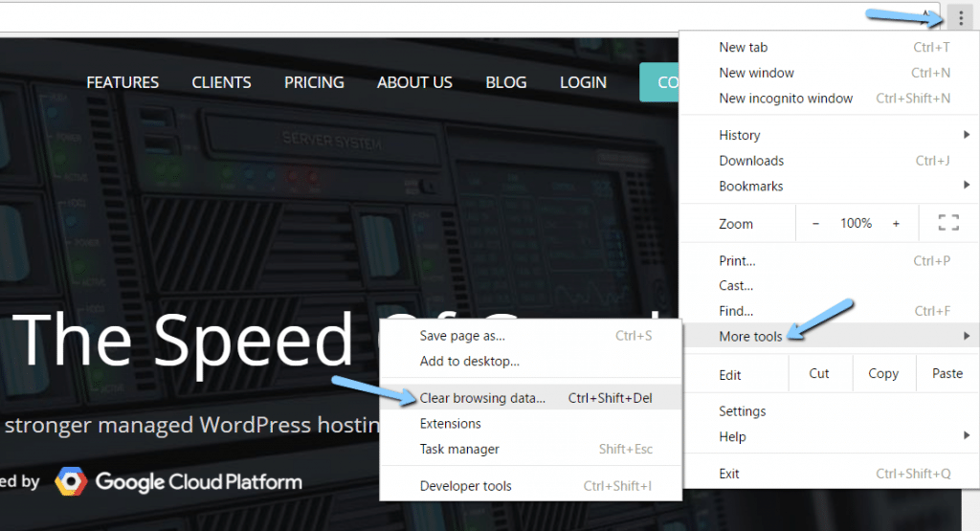This screenshot has width=980, height=531.
Task: Select Save page as... in submenu
Action: [530, 336]
